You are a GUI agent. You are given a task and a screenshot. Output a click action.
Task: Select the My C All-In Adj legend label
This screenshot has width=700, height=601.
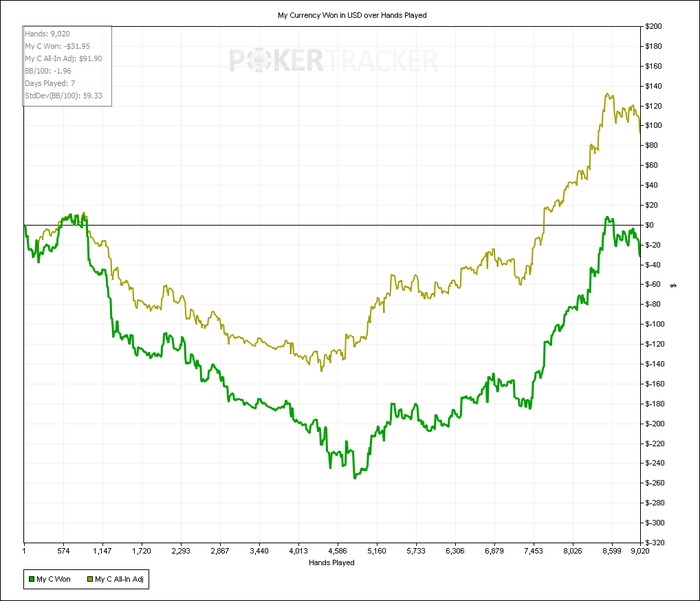click(119, 579)
